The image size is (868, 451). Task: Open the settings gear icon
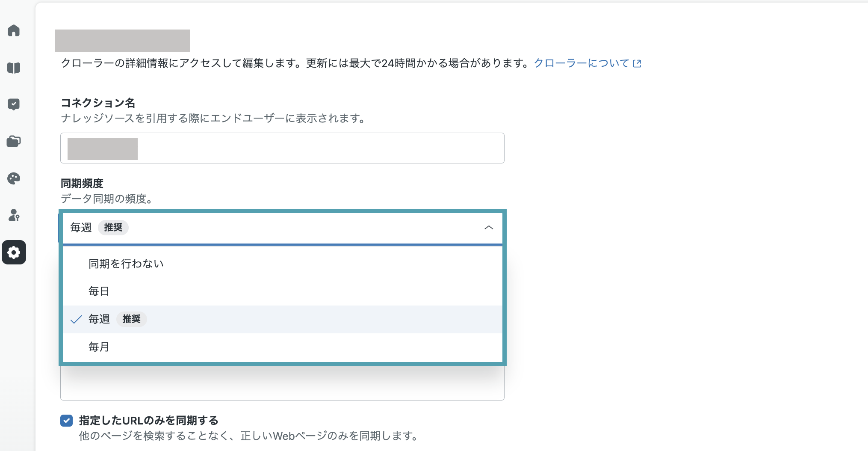(x=14, y=252)
